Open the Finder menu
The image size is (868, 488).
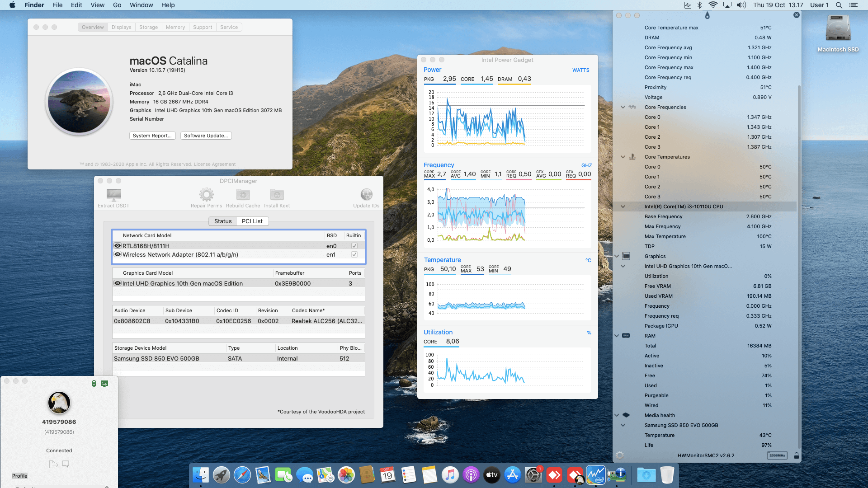point(34,5)
